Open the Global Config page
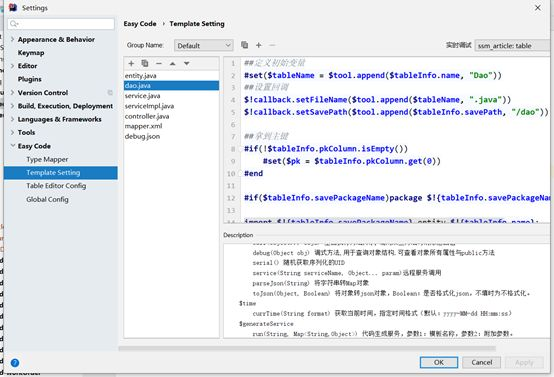This screenshot has height=377, width=554. pyautogui.click(x=47, y=199)
